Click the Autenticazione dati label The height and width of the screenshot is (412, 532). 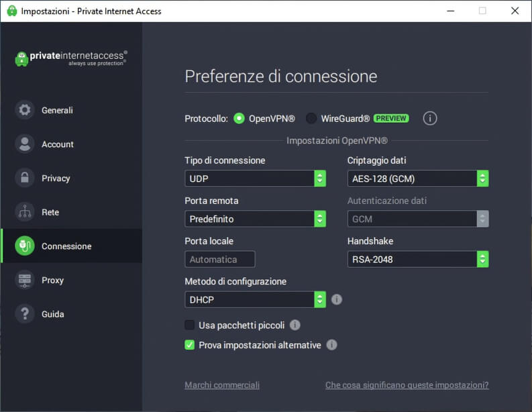click(x=387, y=201)
